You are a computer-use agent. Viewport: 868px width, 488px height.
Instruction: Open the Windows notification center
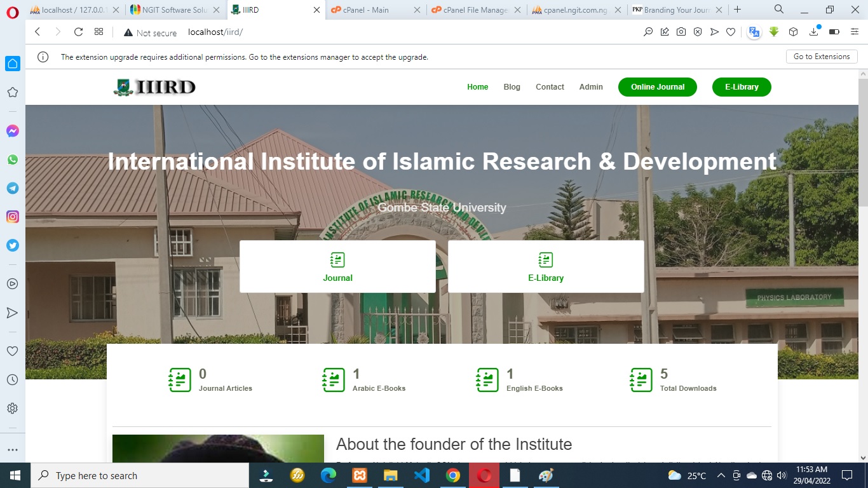[x=846, y=475]
